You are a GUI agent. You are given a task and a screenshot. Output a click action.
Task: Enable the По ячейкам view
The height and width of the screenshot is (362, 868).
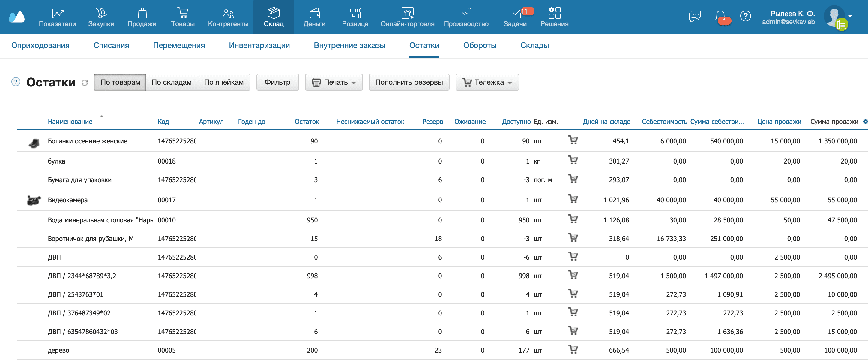[224, 82]
